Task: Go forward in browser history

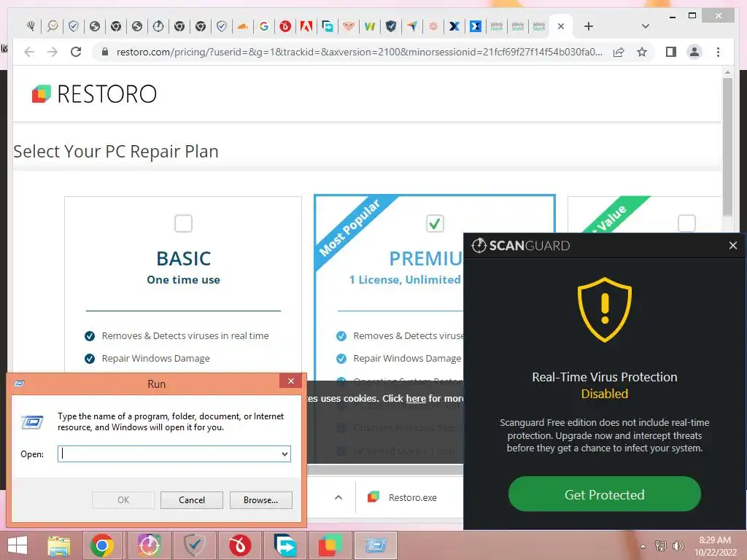Action: click(x=53, y=52)
